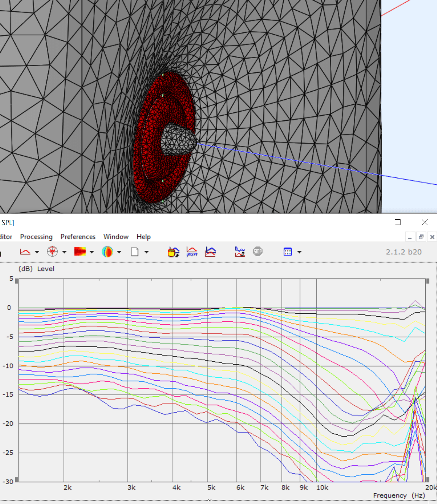Expand the grid layout dropdown arrow
The image size is (437, 504).
coord(299,252)
